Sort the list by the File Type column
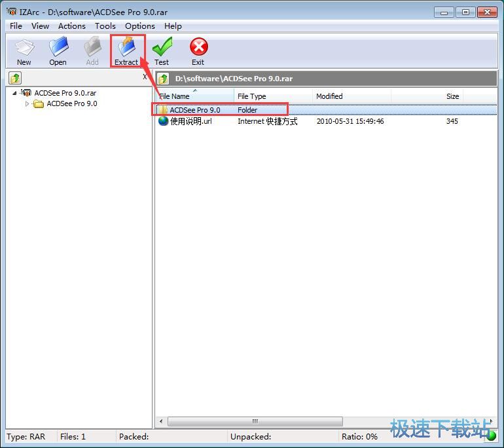Viewport: 504px width, 448px height. click(274, 96)
